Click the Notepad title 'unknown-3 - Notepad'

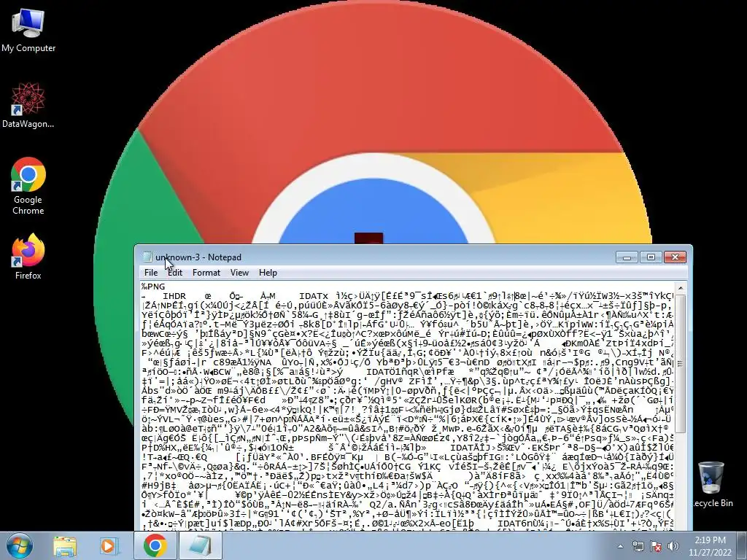(x=198, y=257)
